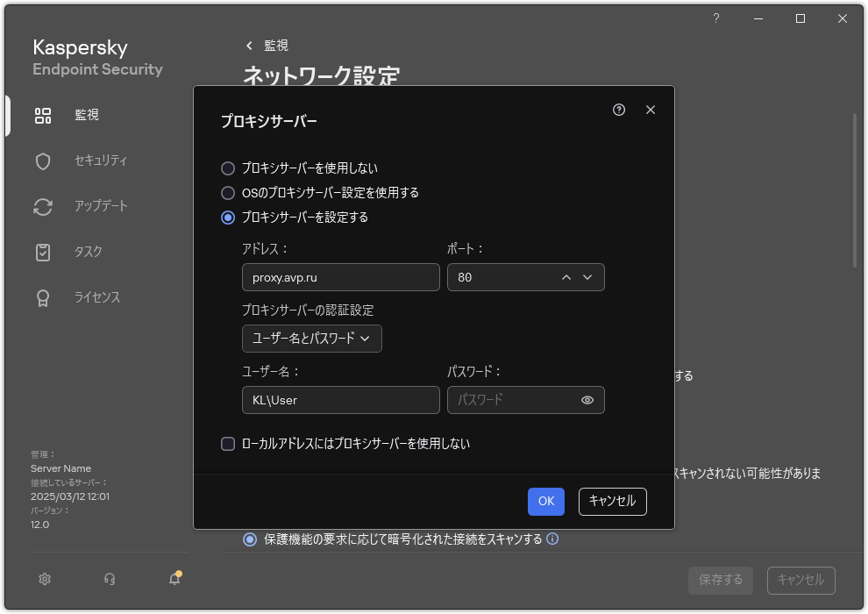Screen dimensions: 868x614
Task: Open the proxy authentication method dropdown
Action: 311,339
